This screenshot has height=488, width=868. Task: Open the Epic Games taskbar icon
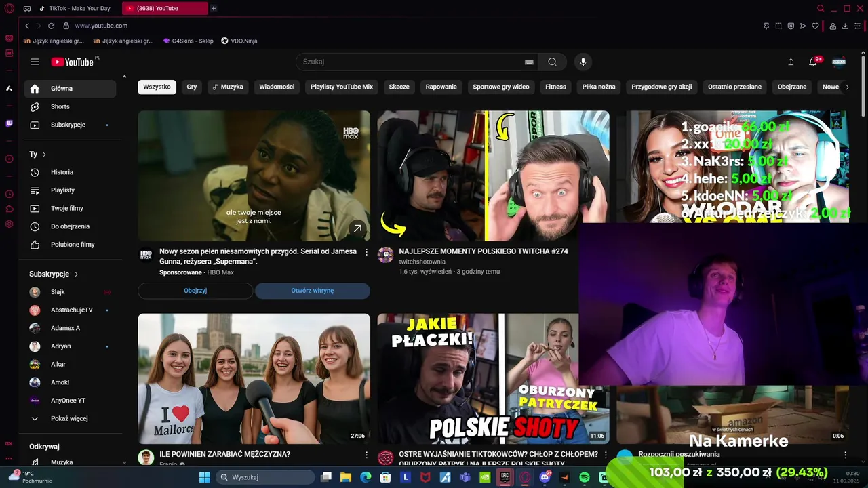(x=505, y=477)
